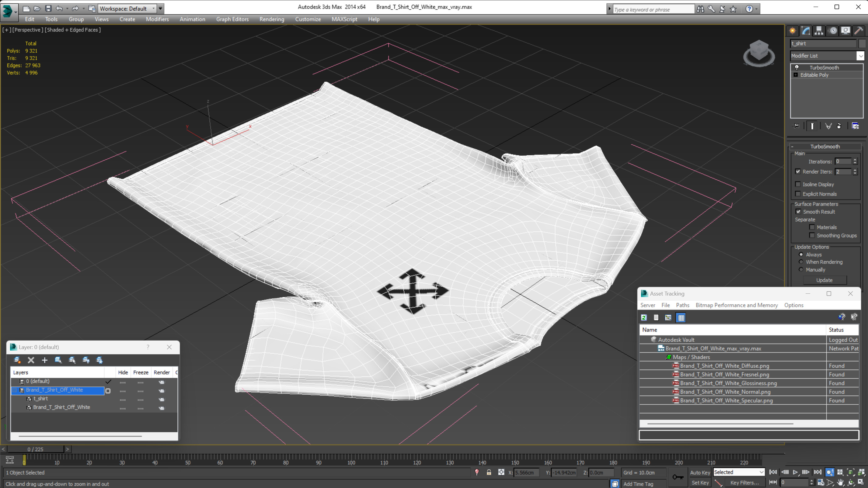Enable Isoline Display checkbox
868x488 pixels.
tap(798, 184)
